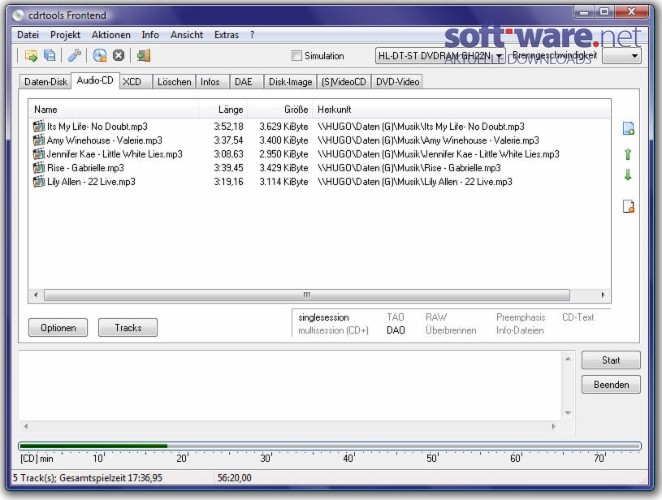Click the open project folder toolbar icon
Viewport: 662px width, 500px height.
31,55
